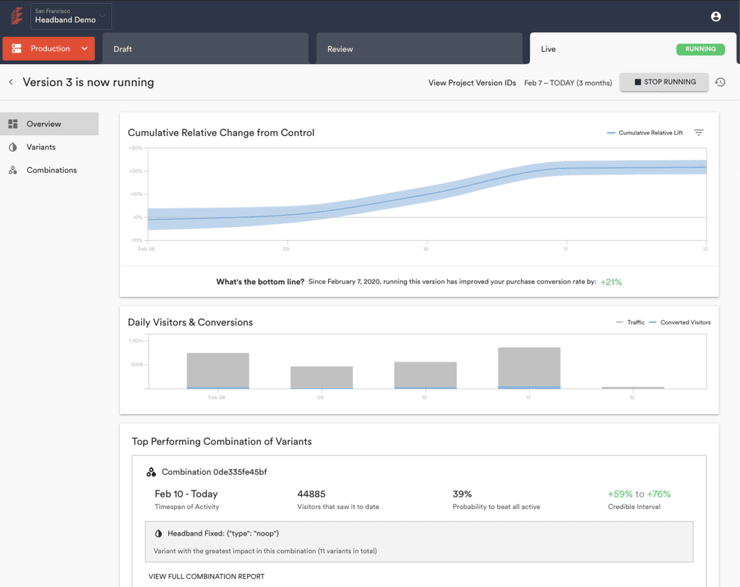
Task: Toggle Cumulative Relative Lift legend series
Action: (645, 133)
